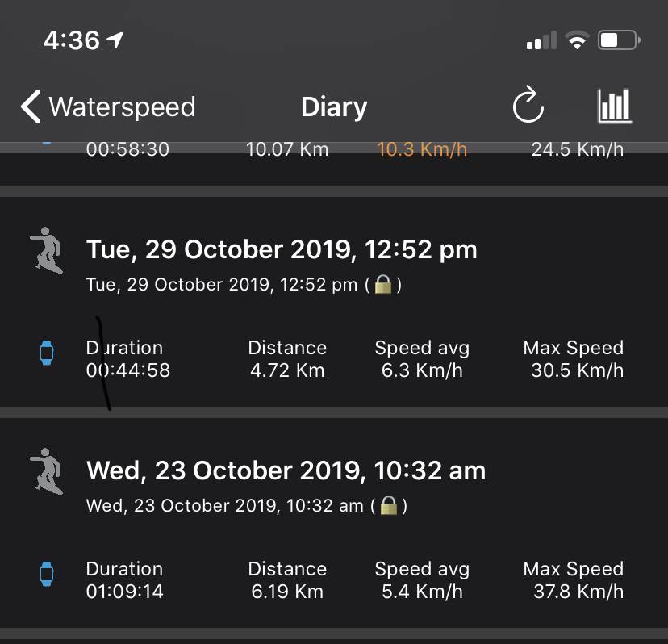Tap surfer icon for 23 October session
Viewport: 668px width, 644px height.
45,470
